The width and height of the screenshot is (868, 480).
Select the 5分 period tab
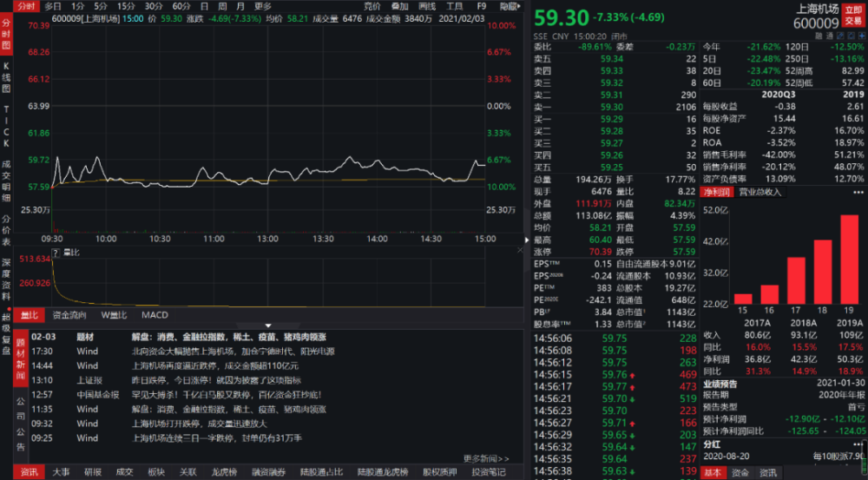(100, 7)
